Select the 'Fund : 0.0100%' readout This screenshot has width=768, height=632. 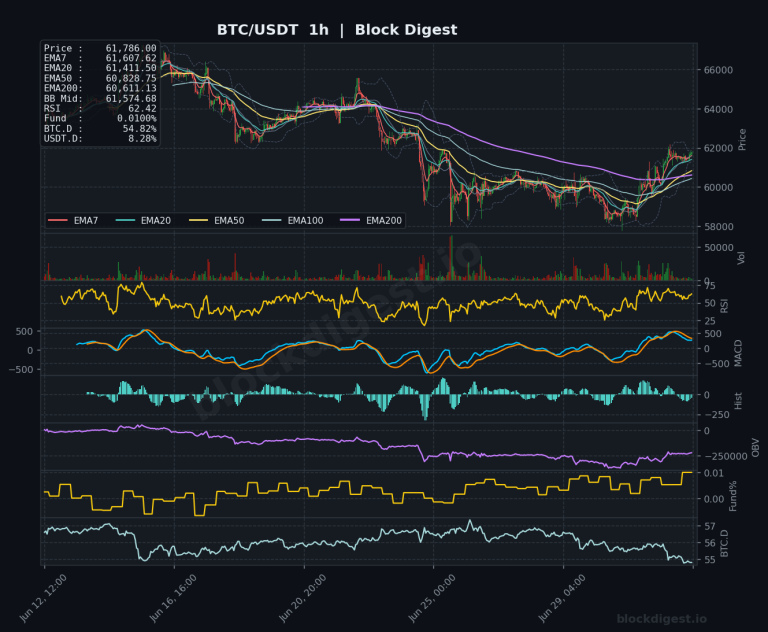pos(100,119)
